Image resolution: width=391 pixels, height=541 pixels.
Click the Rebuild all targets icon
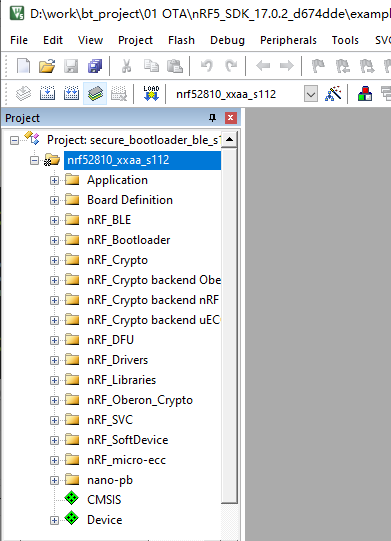tap(71, 94)
